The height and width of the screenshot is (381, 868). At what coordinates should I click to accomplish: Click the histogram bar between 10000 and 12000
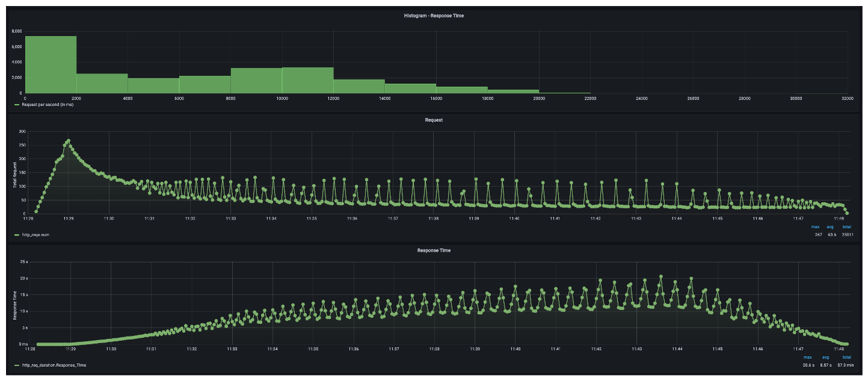coord(307,80)
